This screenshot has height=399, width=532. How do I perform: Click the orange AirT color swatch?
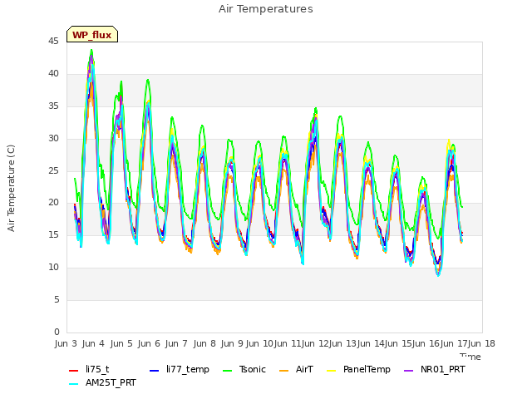(x=284, y=371)
